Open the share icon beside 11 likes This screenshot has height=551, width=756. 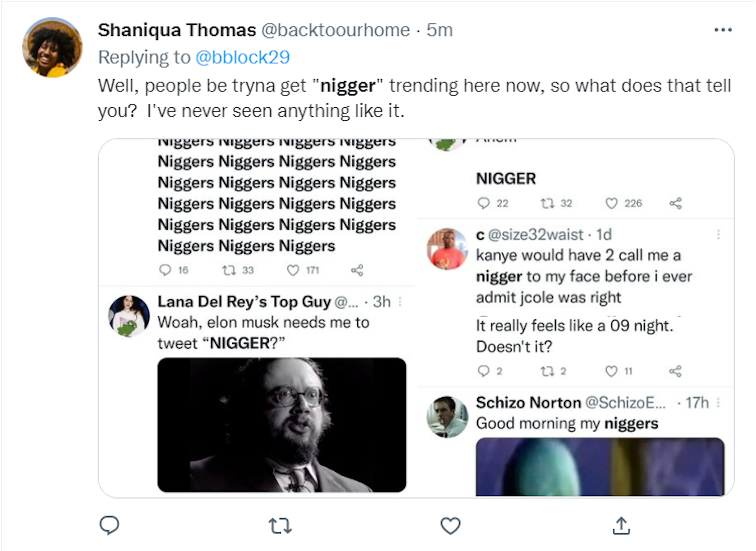click(x=675, y=371)
